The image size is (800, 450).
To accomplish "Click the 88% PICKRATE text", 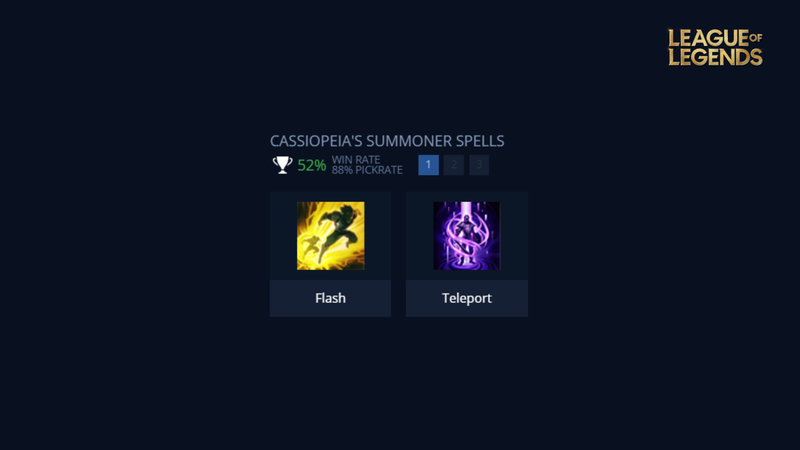I will [x=367, y=170].
